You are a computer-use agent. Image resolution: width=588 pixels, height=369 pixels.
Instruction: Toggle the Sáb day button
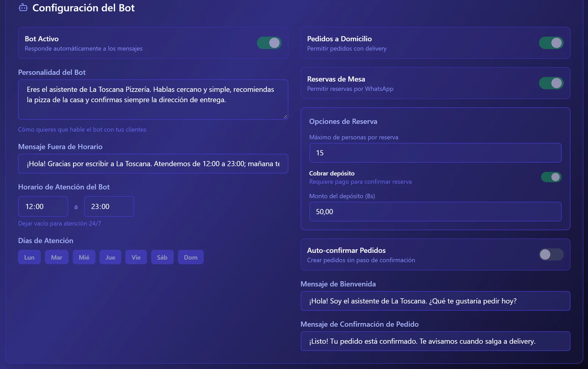tap(162, 257)
